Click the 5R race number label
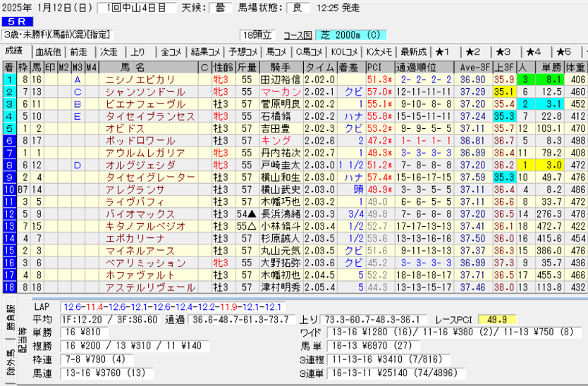This screenshot has height=386, width=588. (16, 23)
